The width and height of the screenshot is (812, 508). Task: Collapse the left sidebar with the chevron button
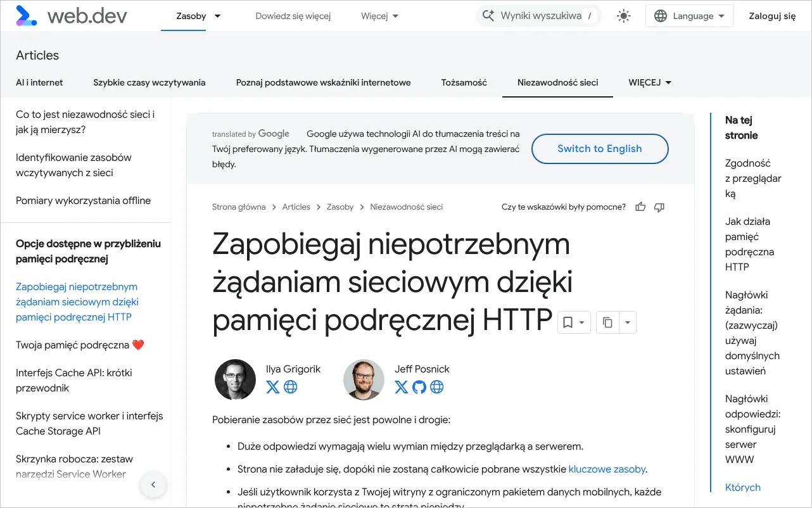[x=153, y=485]
